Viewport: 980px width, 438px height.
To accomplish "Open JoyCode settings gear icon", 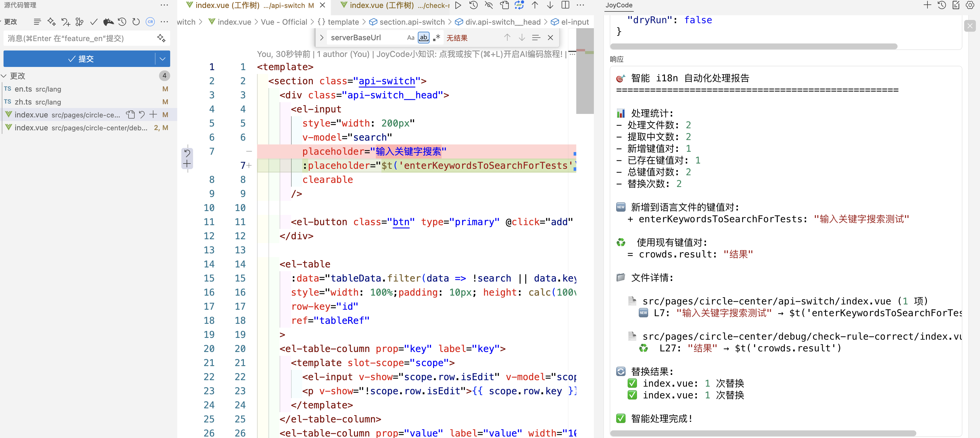I will pos(970,5).
